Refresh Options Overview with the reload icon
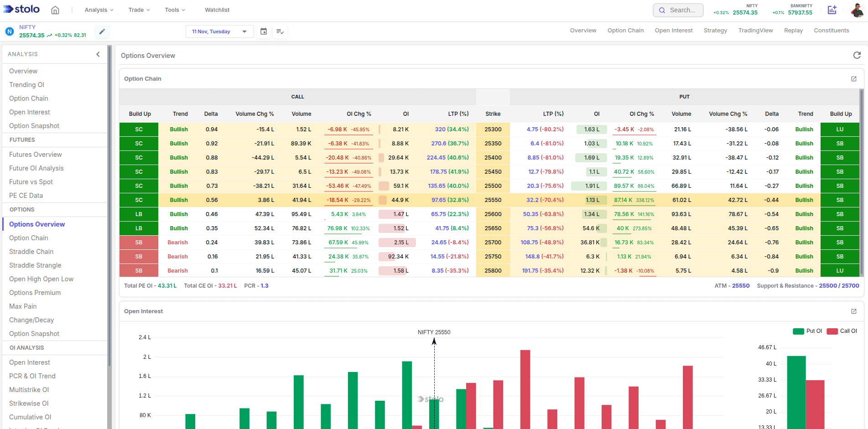 (x=857, y=55)
